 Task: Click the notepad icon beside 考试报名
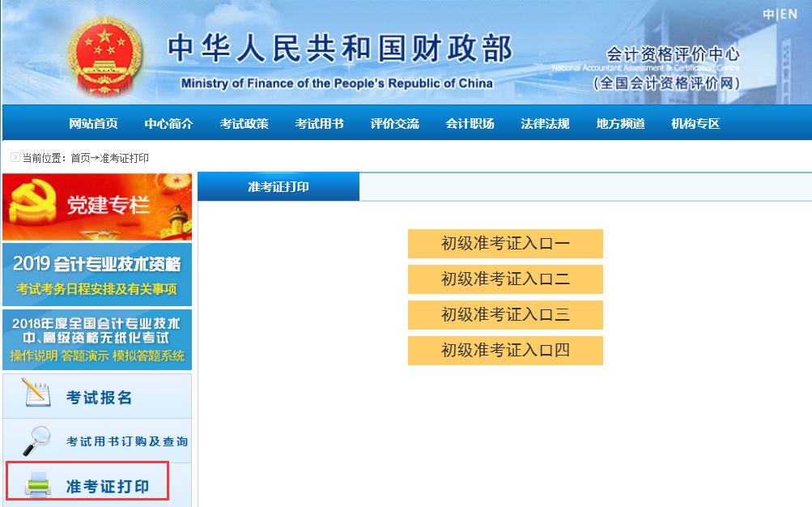click(36, 394)
